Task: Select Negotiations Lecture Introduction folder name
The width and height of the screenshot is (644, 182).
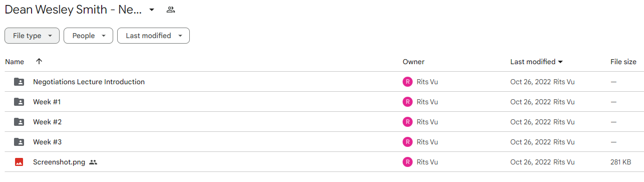Action: click(x=89, y=82)
